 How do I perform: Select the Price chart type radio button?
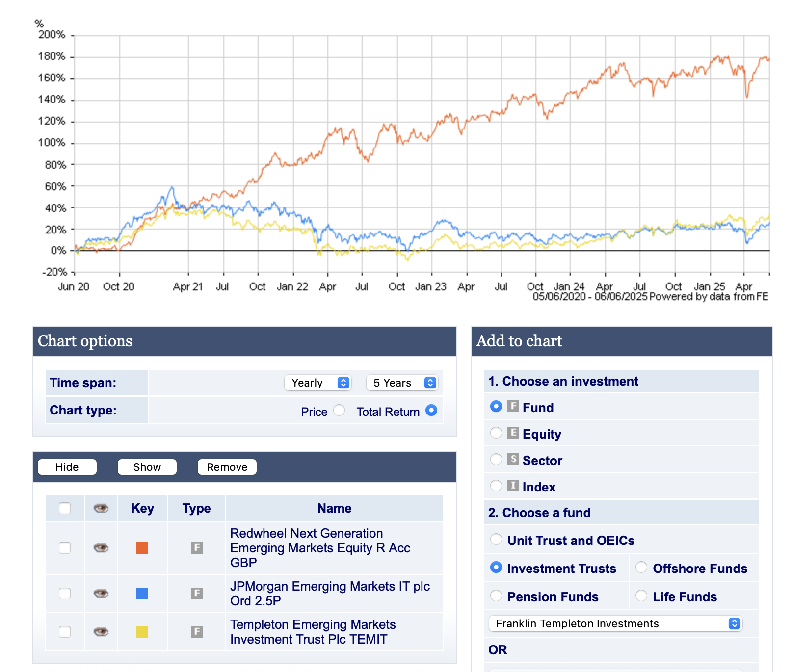click(339, 410)
